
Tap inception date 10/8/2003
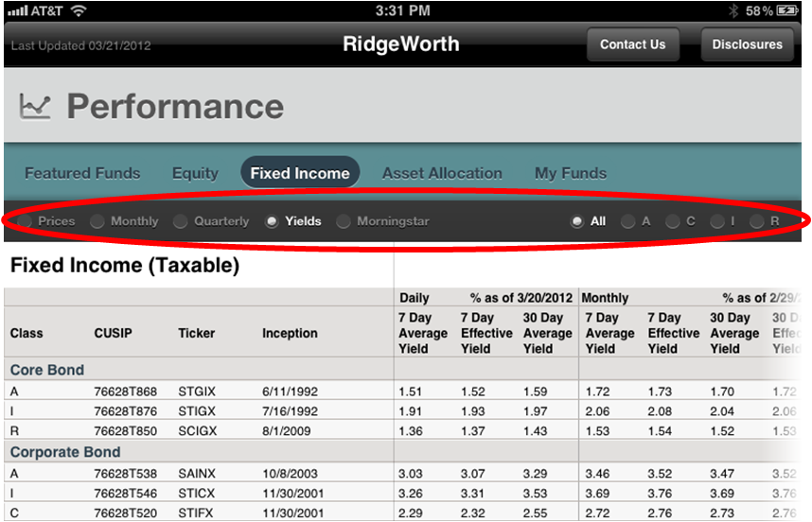tap(290, 474)
